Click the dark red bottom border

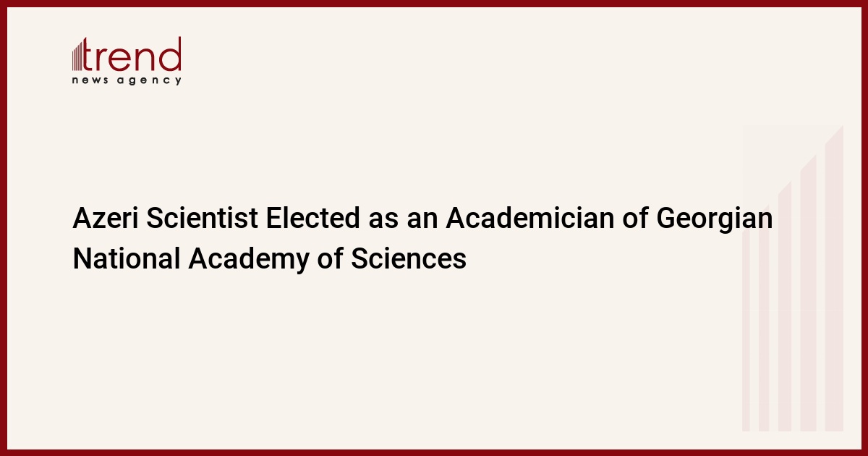[434, 452]
